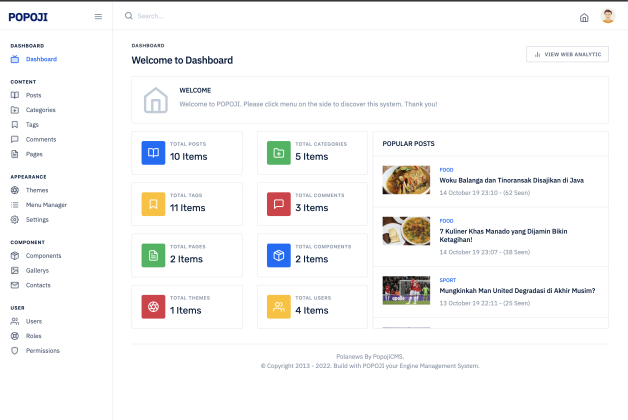
Task: Open Posts in the sidebar
Action: click(34, 95)
